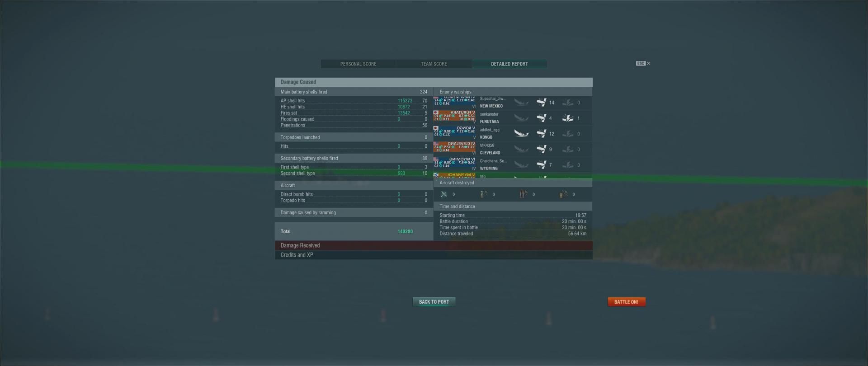
Task: Click the fourth aircraft destroyed icon
Action: (x=563, y=194)
